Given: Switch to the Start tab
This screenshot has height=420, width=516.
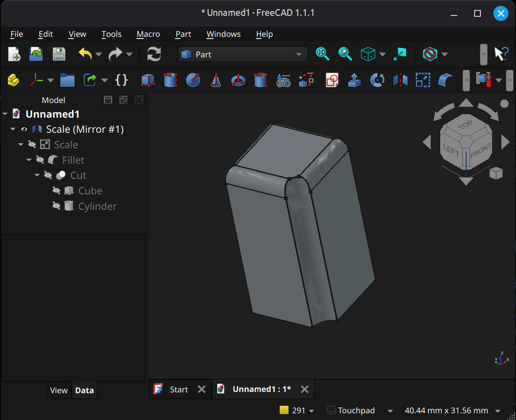Looking at the screenshot, I should pos(179,389).
